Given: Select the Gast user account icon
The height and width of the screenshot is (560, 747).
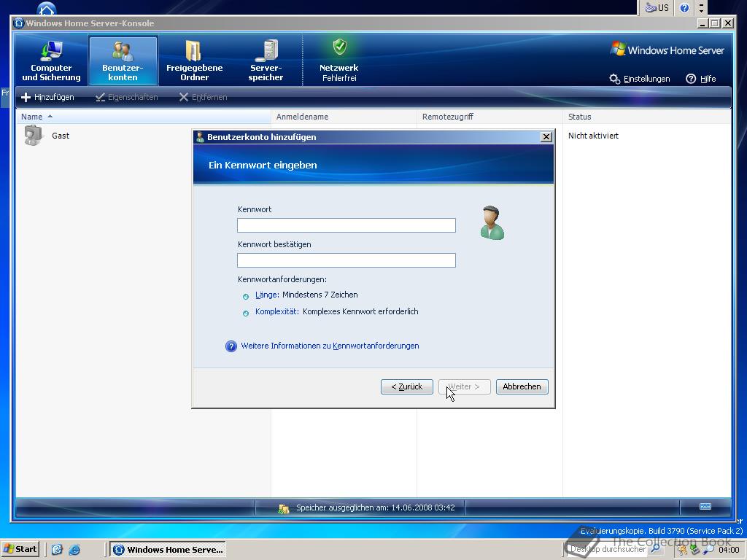Looking at the screenshot, I should (34, 135).
